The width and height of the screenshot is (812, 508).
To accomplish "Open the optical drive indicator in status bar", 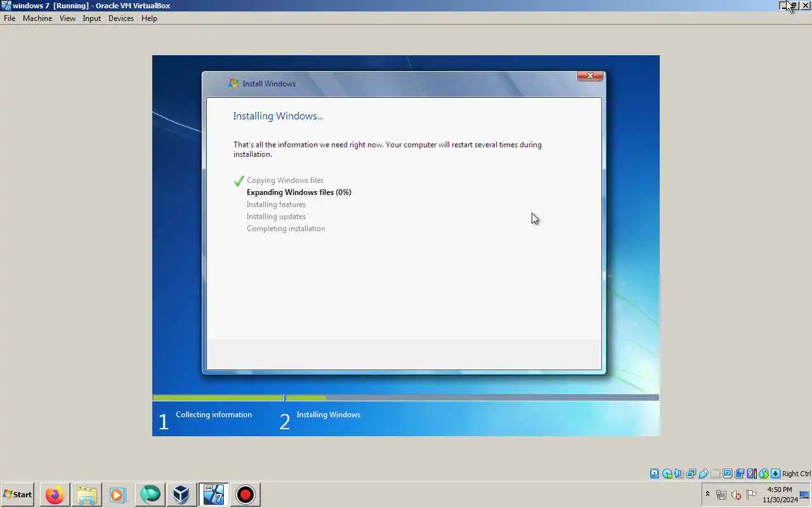I will pos(667,473).
